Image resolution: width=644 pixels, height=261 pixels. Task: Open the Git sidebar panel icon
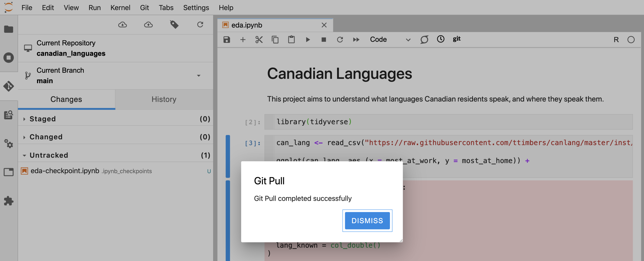coord(9,86)
